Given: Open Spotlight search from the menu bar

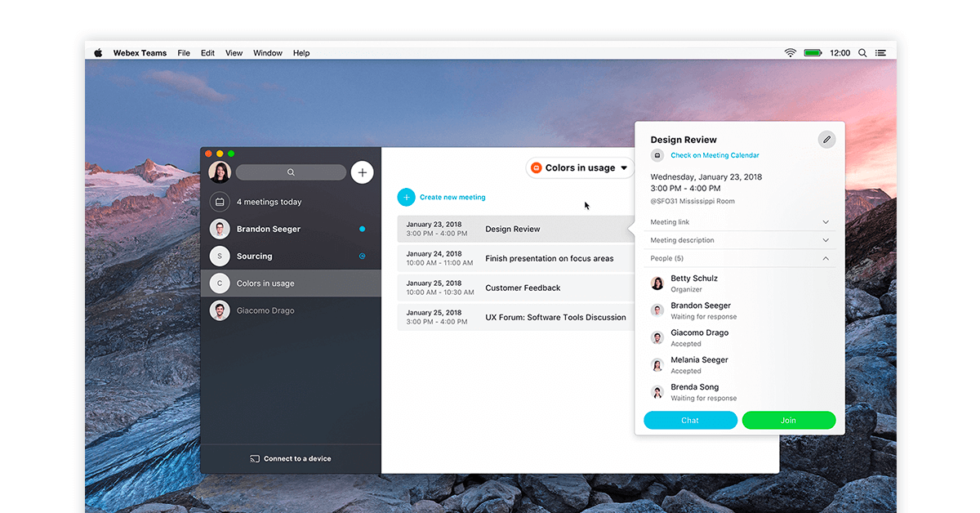Looking at the screenshot, I should click(862, 53).
